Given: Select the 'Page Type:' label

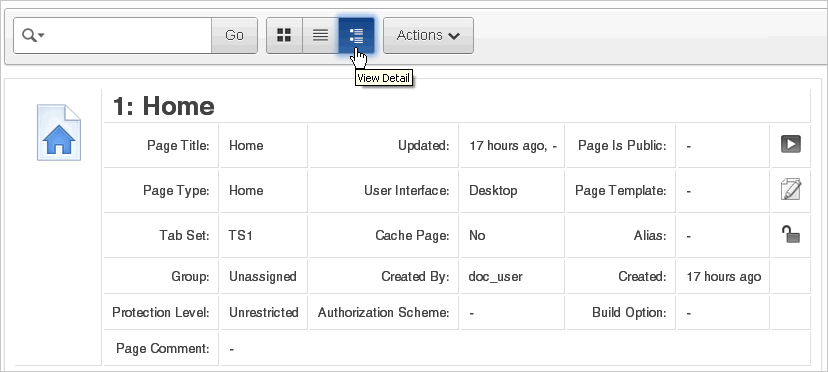Looking at the screenshot, I should tap(176, 190).
